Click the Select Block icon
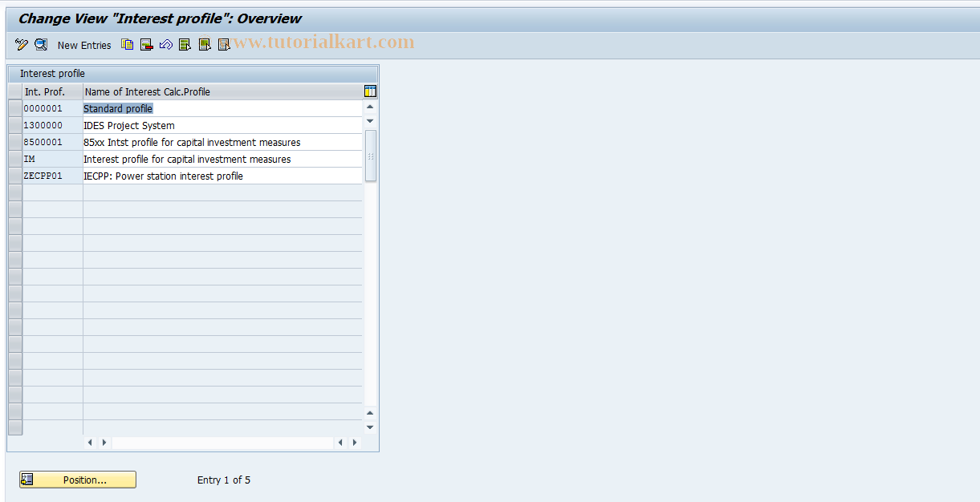 coord(204,45)
